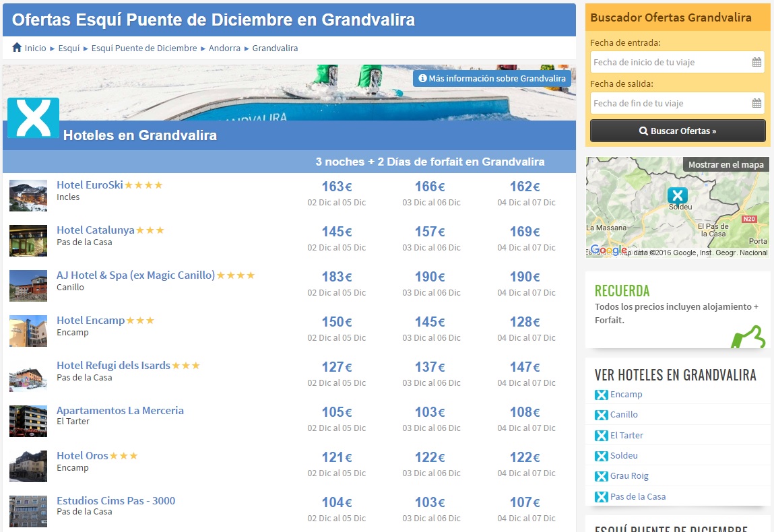Select 183€ price for AJ Hotel & Spa

pos(337,277)
